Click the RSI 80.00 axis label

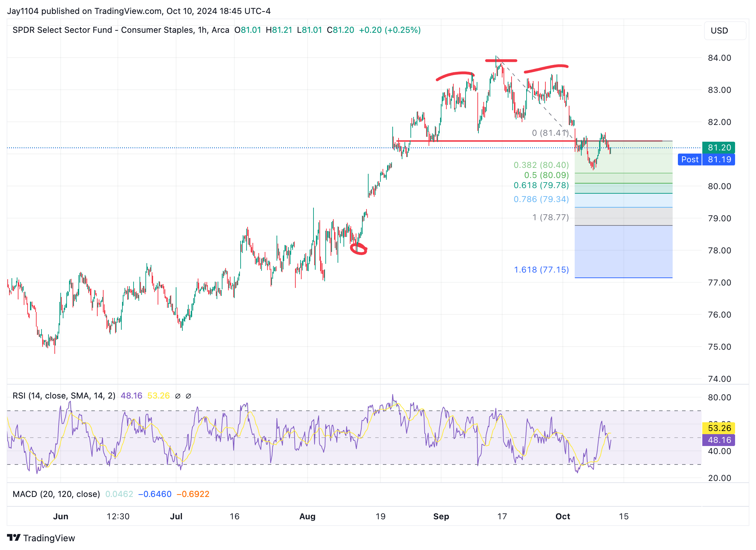coord(719,397)
